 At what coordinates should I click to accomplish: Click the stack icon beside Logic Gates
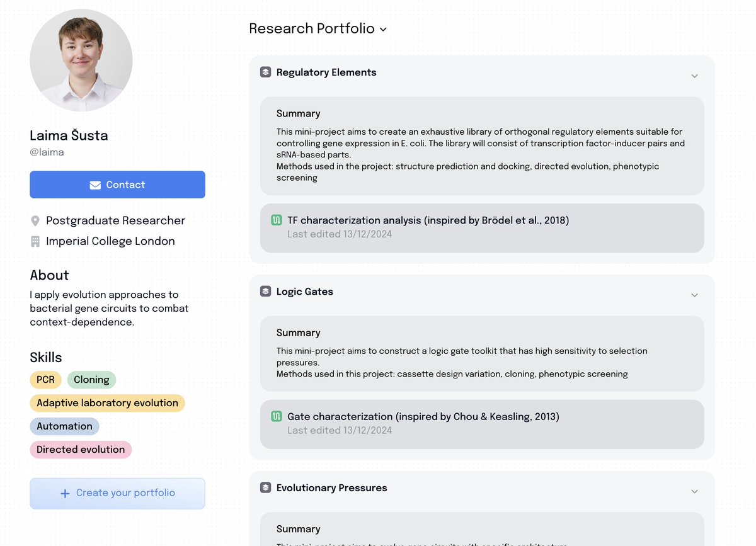266,292
